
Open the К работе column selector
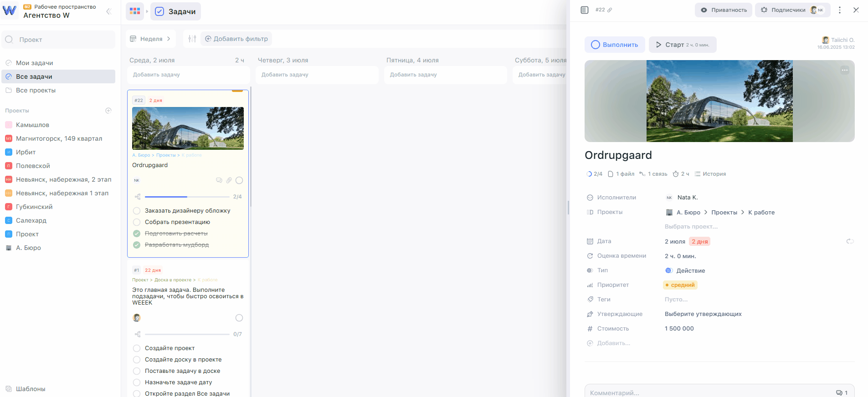point(761,212)
